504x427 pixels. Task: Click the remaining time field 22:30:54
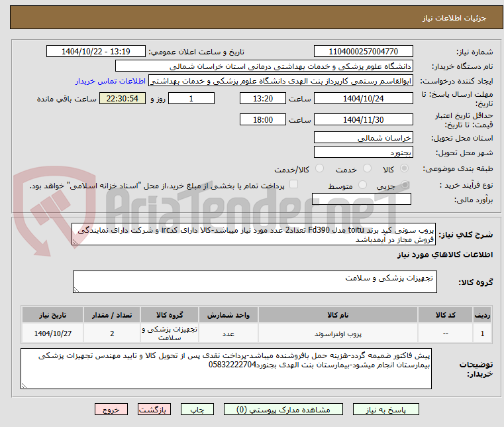[x=123, y=98]
